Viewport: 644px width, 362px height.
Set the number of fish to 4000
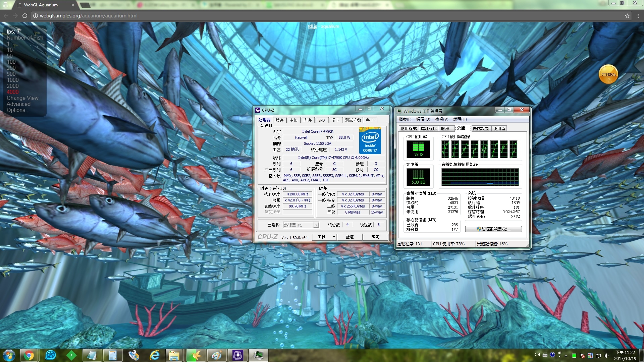click(13, 92)
